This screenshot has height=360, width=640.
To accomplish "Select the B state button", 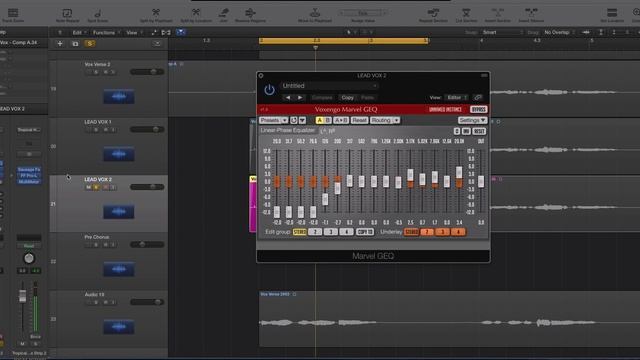I will (x=328, y=120).
